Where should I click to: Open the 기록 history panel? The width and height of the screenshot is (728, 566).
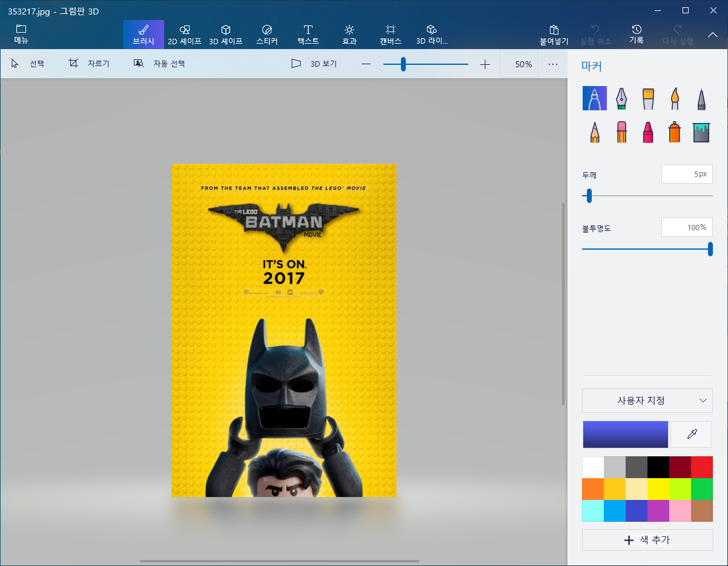click(x=637, y=35)
